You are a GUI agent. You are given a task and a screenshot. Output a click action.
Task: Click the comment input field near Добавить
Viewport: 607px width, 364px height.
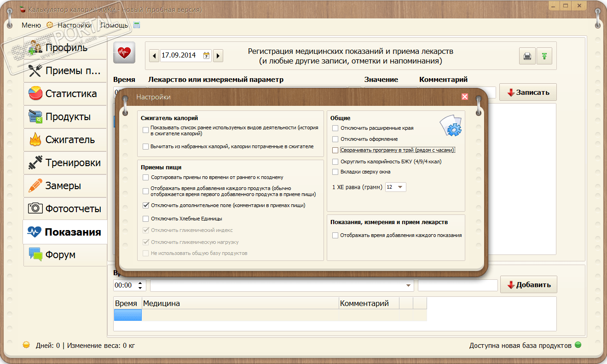458,285
